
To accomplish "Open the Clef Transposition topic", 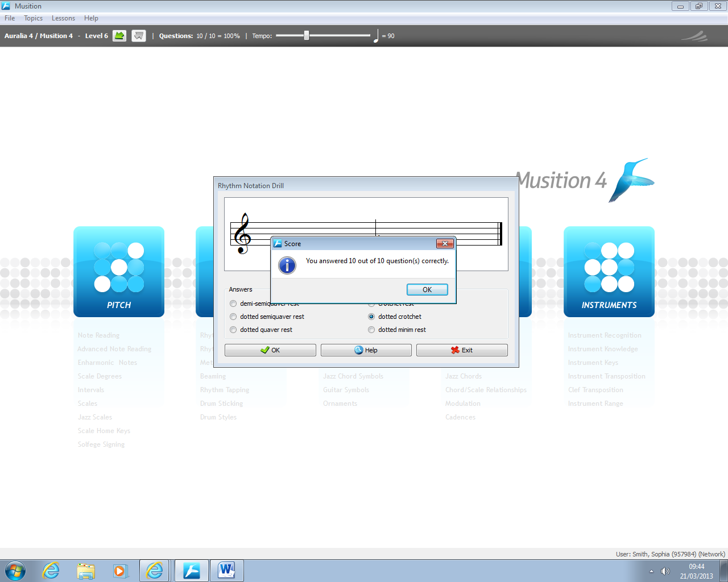I will pyautogui.click(x=595, y=390).
